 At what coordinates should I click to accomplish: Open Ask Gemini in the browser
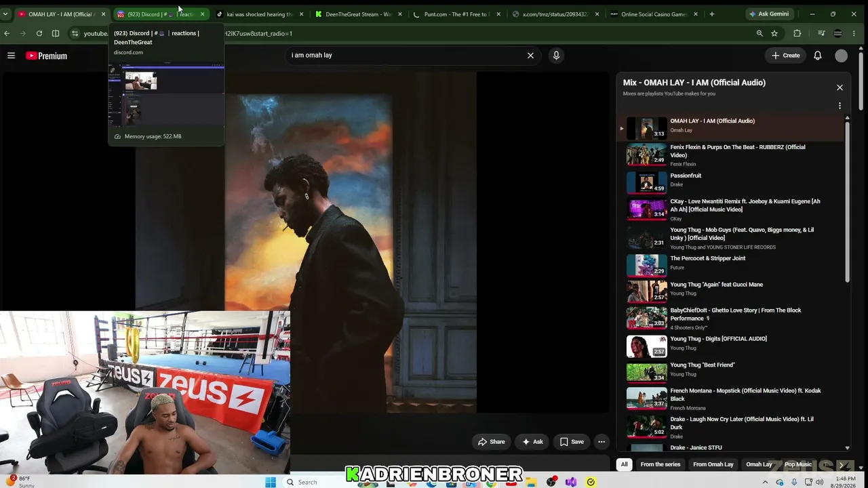(x=769, y=14)
